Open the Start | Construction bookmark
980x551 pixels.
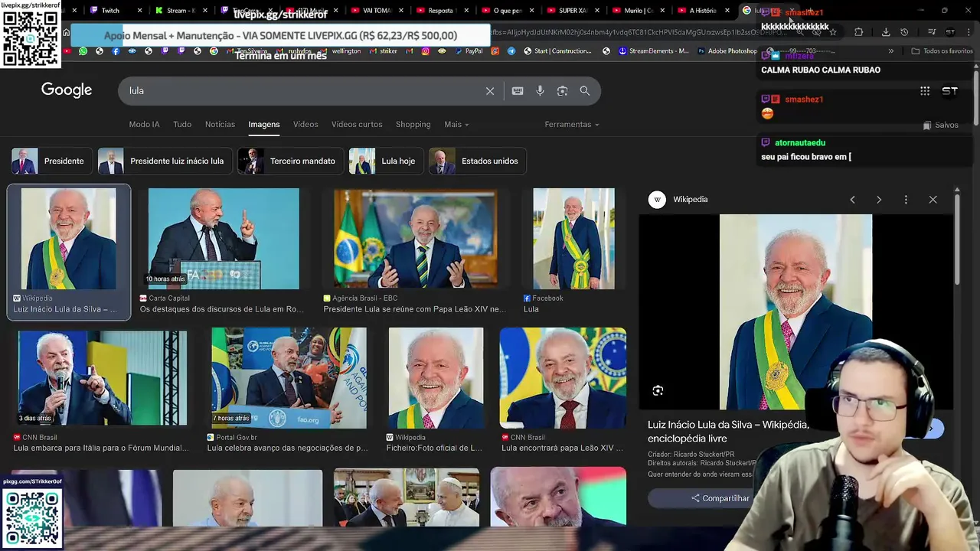(556, 51)
